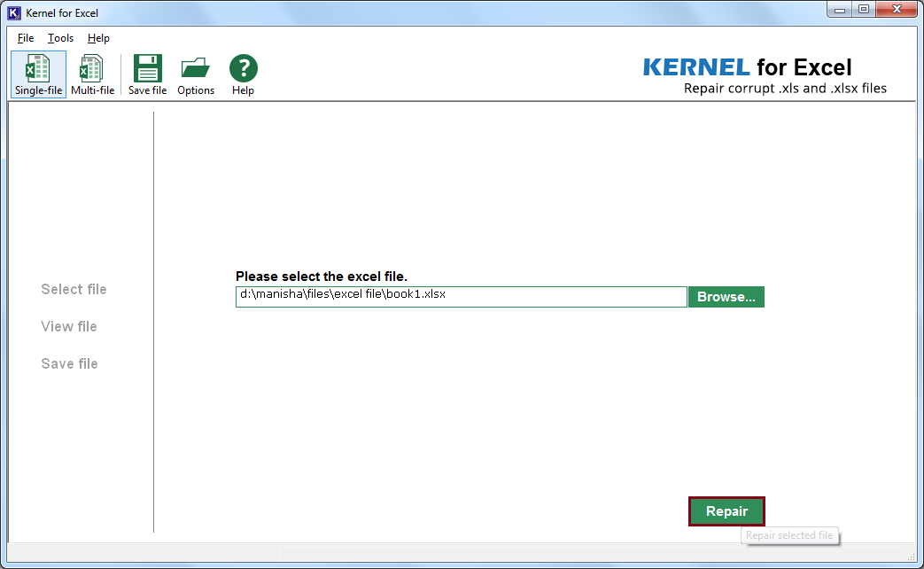Click the KERNEL for Excel logo
Image resolution: width=924 pixels, height=569 pixels.
[747, 67]
